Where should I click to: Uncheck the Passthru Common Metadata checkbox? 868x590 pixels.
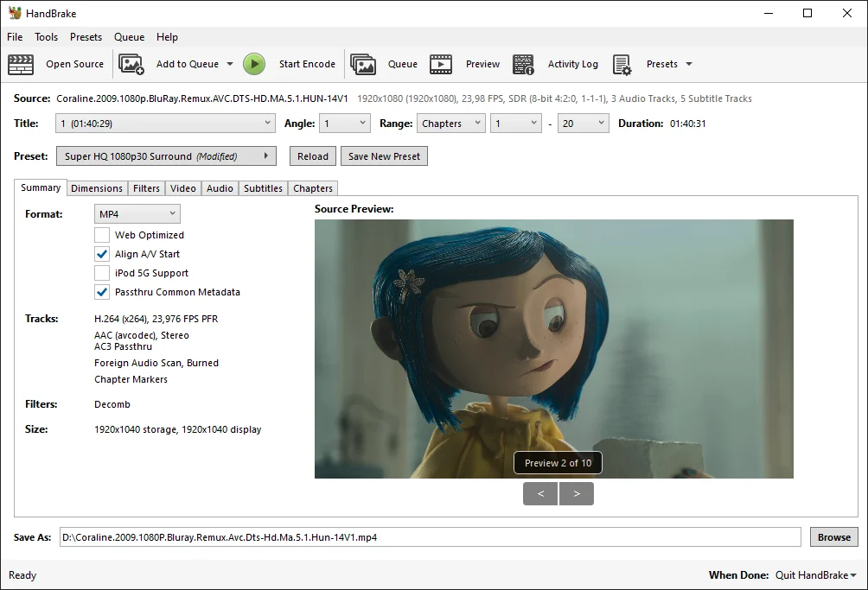[102, 292]
